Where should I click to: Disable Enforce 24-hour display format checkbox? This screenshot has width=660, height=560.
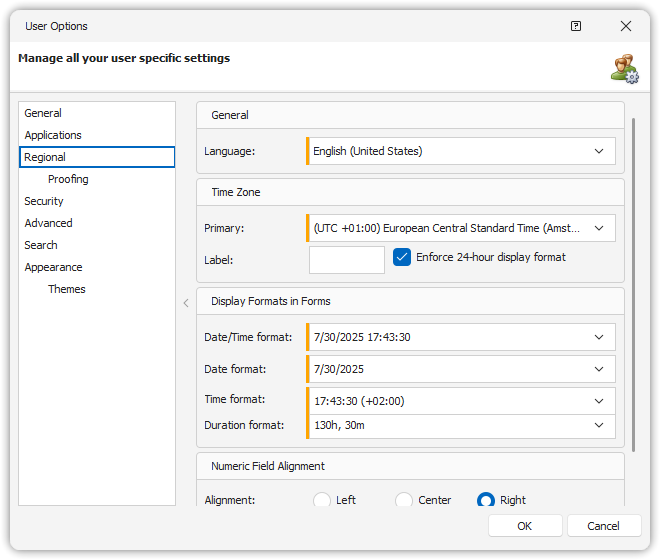(x=402, y=257)
